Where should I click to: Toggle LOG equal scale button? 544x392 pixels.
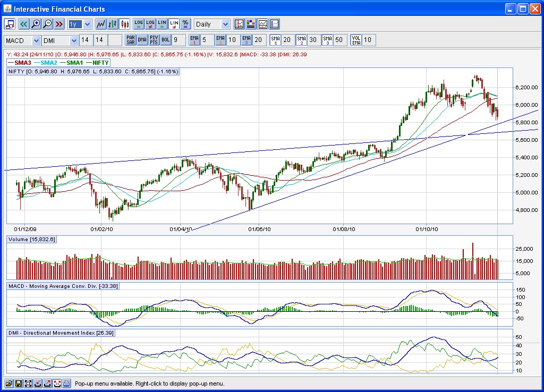pos(139,24)
